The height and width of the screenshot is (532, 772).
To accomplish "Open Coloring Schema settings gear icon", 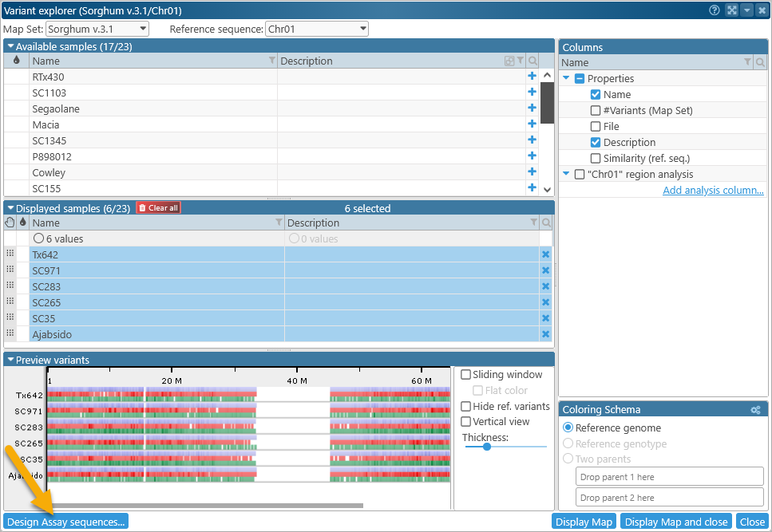I will [x=754, y=410].
